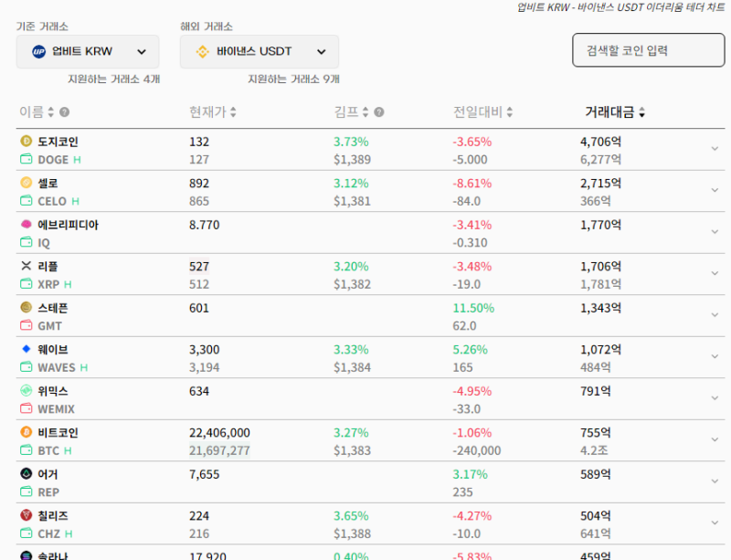Select 스테픈 daily change 11.50%

pyautogui.click(x=473, y=308)
